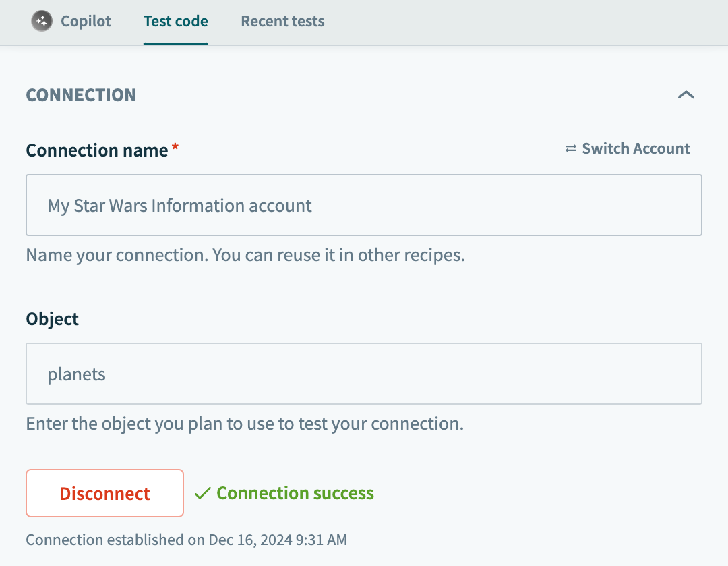Click the 'Name your connection' helper text
The height and width of the screenshot is (566, 728).
[x=245, y=256]
